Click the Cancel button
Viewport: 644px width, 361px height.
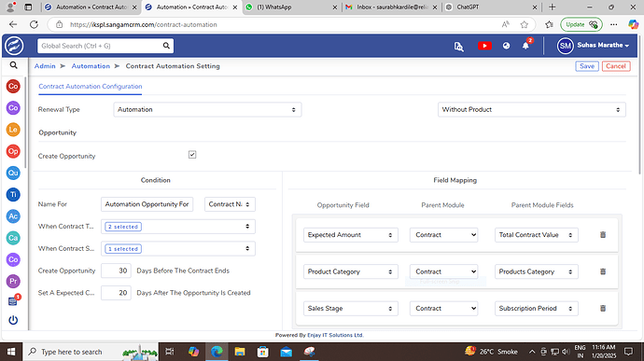tap(616, 66)
